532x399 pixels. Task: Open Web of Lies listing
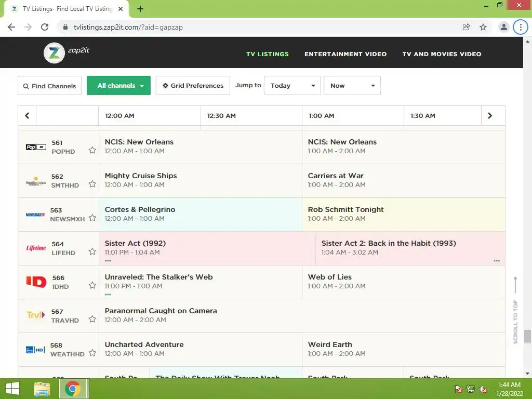click(403, 282)
